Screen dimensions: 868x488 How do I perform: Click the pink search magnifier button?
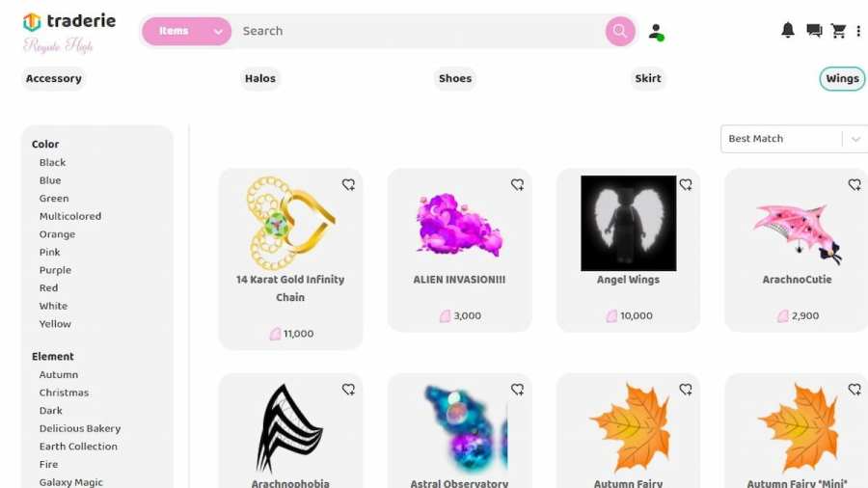pyautogui.click(x=619, y=31)
